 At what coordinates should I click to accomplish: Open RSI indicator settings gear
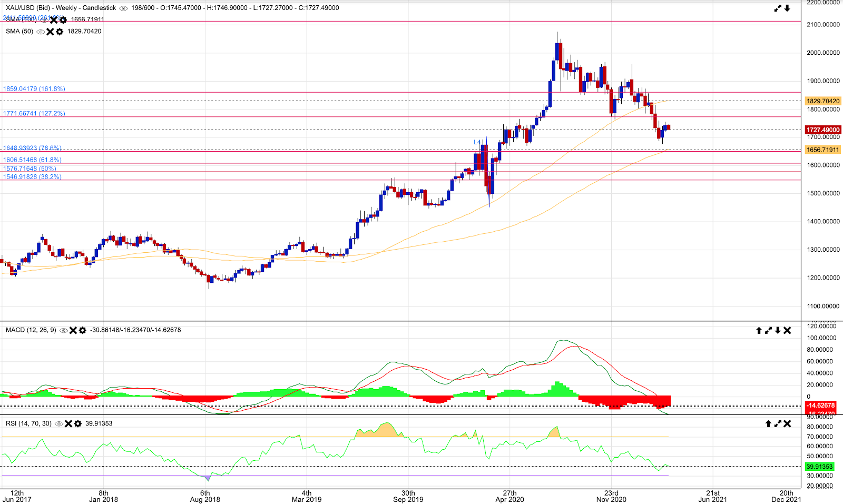point(78,424)
